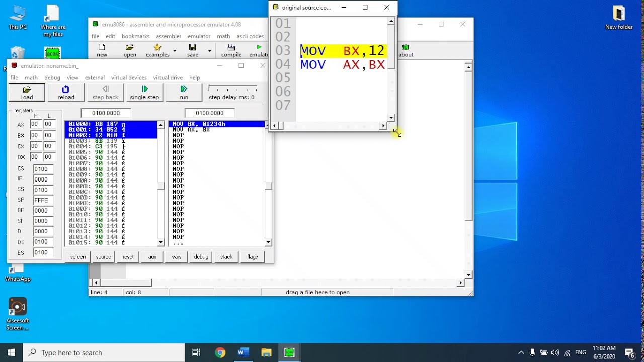Open the flags window button

tap(253, 257)
